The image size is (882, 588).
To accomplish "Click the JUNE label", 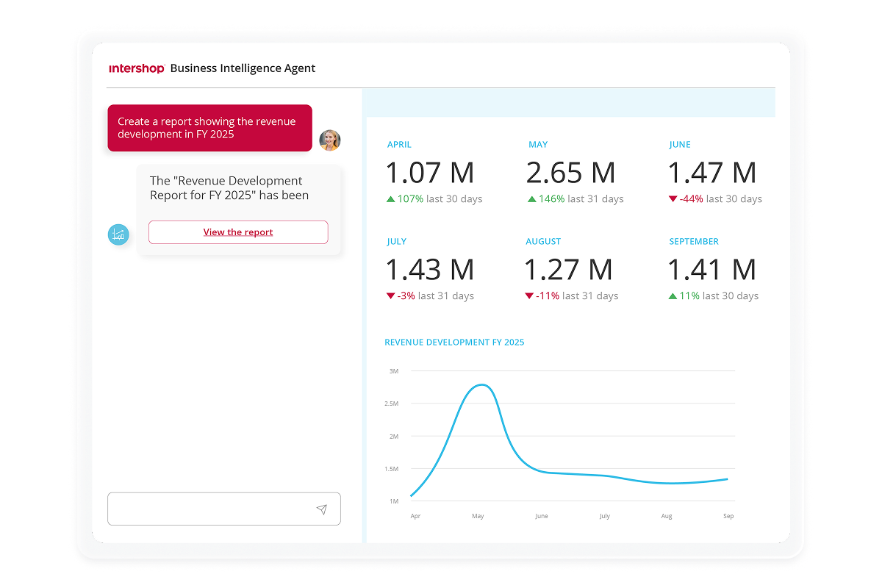I will [x=680, y=145].
